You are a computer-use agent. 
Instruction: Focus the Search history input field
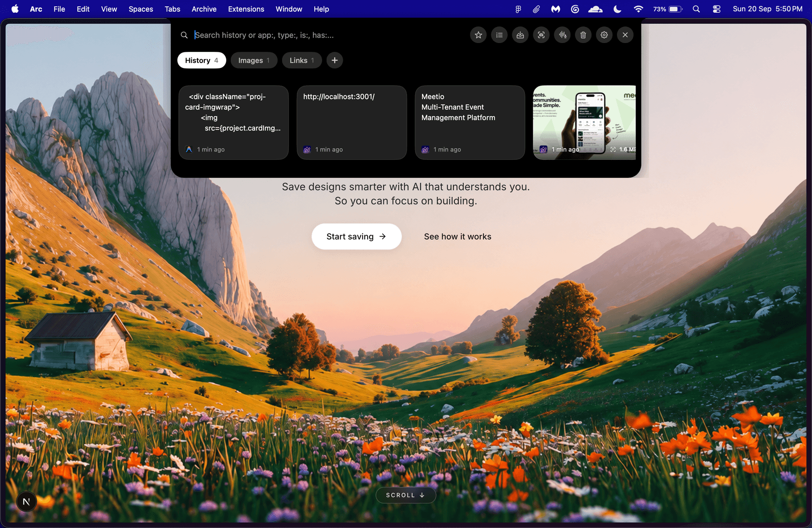(328, 35)
